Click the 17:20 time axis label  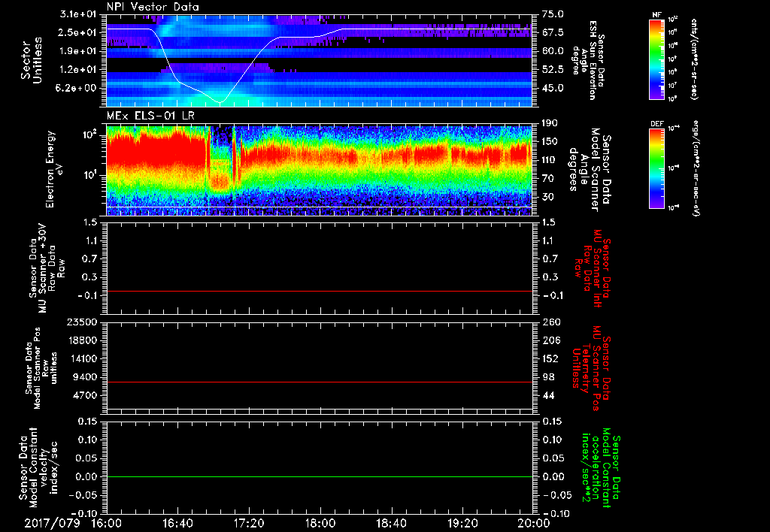(249, 523)
